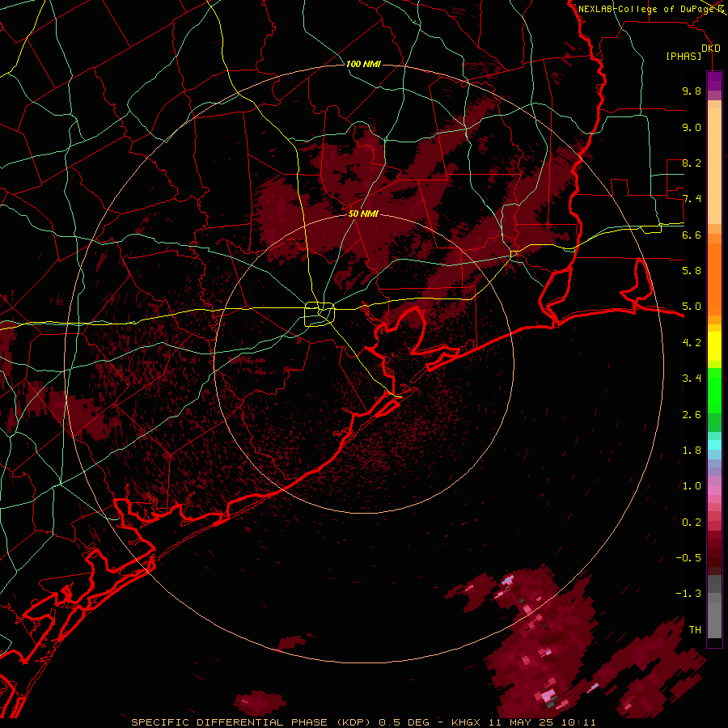The height and width of the screenshot is (728, 728).
Task: Click the 5.8 value on the scale
Action: click(692, 270)
